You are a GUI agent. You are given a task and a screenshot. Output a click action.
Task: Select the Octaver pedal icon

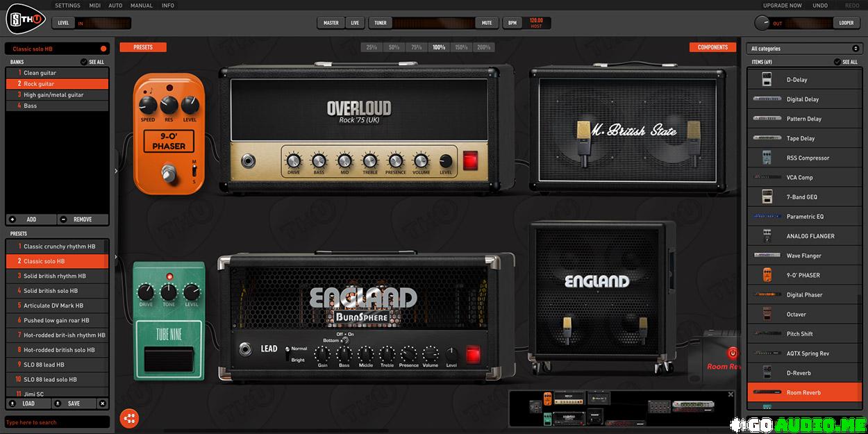click(x=767, y=314)
